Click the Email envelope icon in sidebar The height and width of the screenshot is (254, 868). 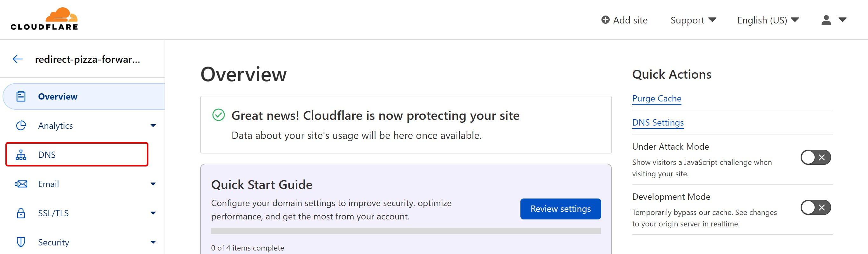tap(21, 184)
